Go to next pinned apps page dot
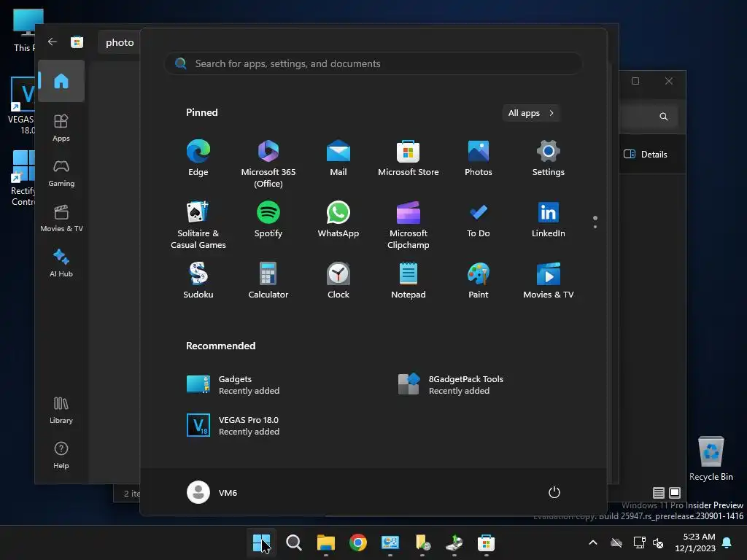The width and height of the screenshot is (747, 560). click(x=595, y=227)
